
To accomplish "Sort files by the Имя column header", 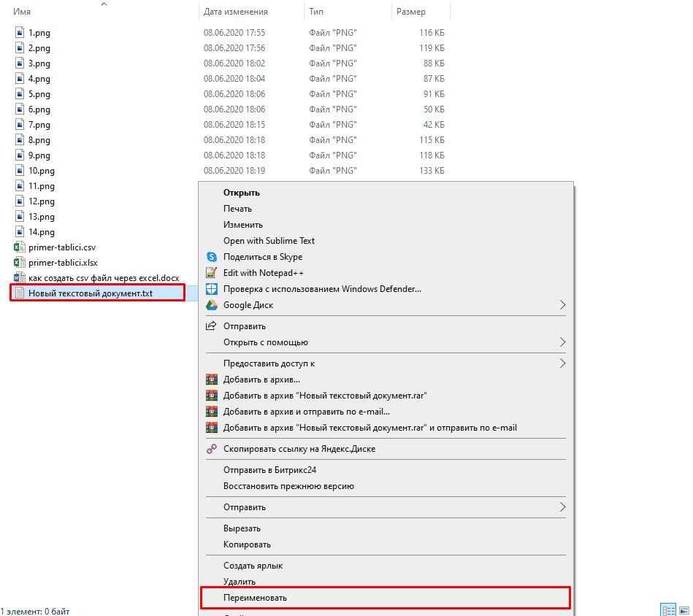I will click(22, 12).
